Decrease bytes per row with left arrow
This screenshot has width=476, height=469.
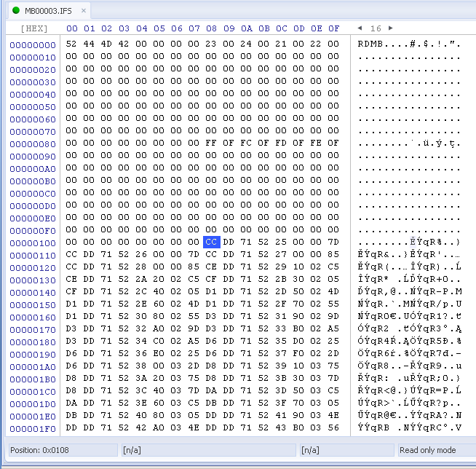pos(360,28)
